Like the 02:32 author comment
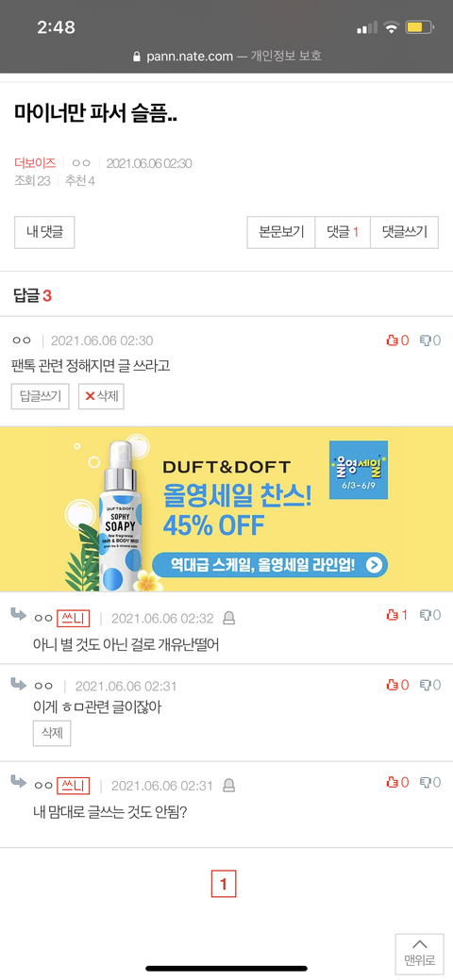The image size is (453, 980). [x=393, y=615]
